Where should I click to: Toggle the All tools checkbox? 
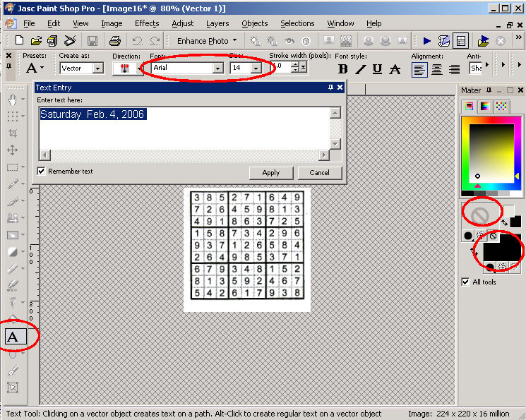pos(465,282)
